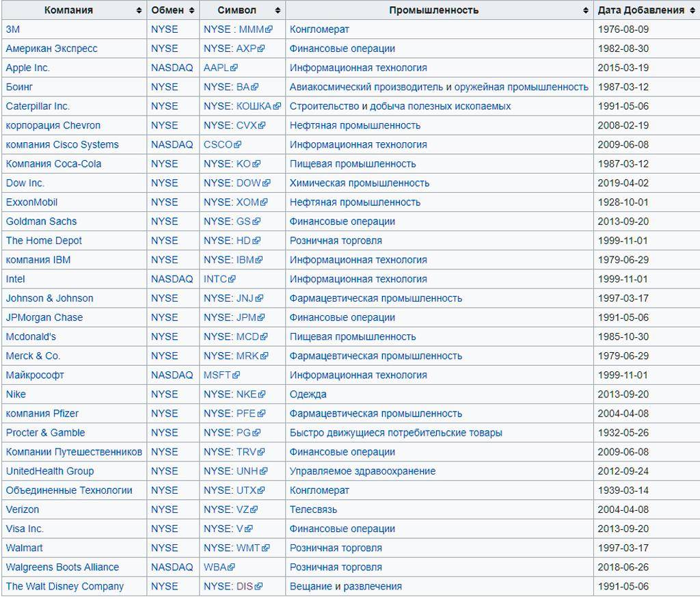The image size is (700, 599).
Task: Click external link icon beside CSCO
Action: pos(238,145)
